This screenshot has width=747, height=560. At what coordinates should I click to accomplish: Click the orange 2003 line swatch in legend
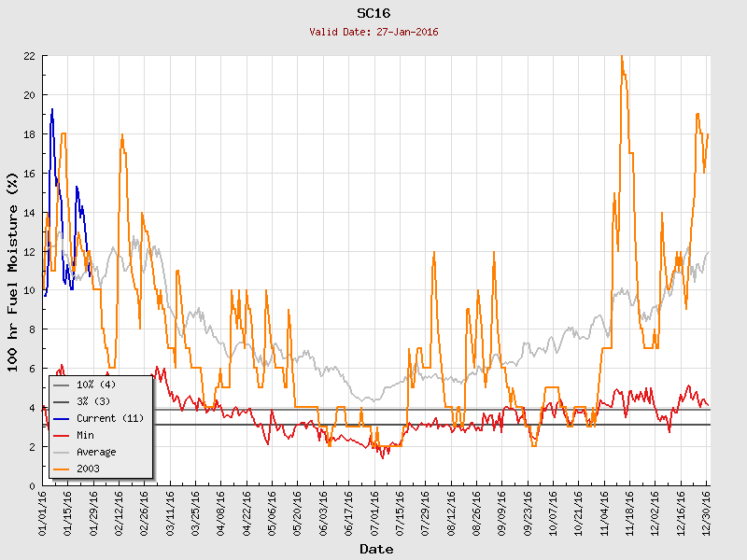click(x=62, y=469)
